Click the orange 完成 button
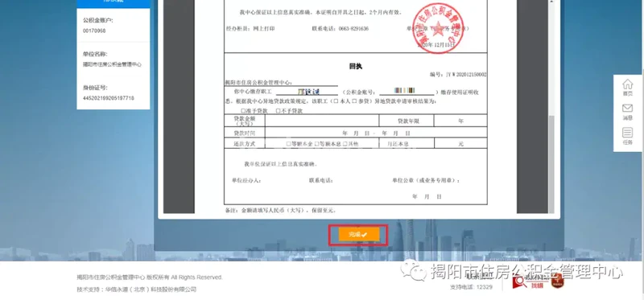 [x=358, y=234]
